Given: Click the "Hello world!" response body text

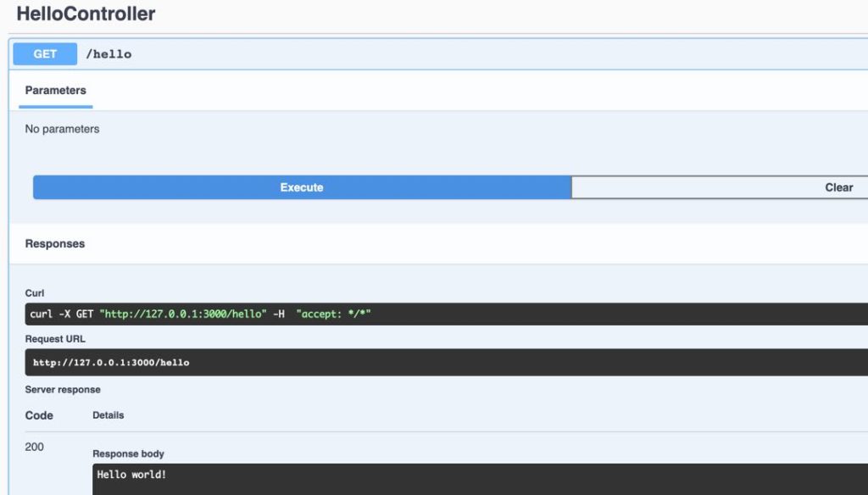Looking at the screenshot, I should [131, 475].
